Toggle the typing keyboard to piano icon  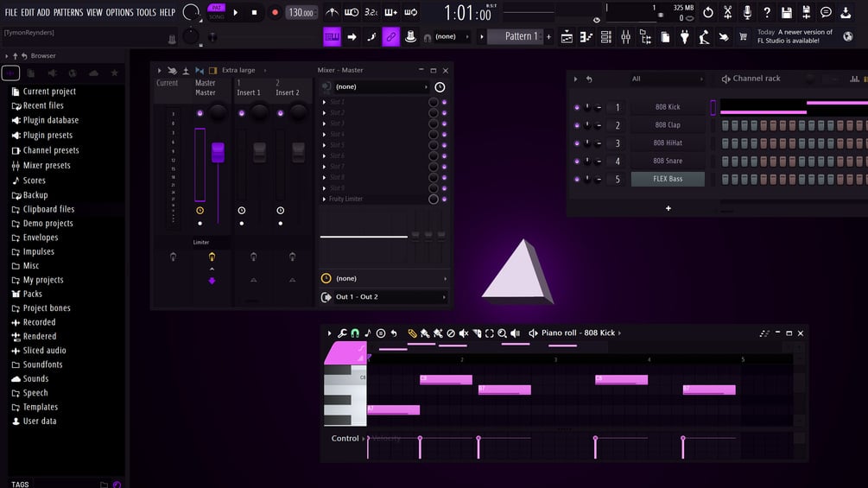coord(332,37)
